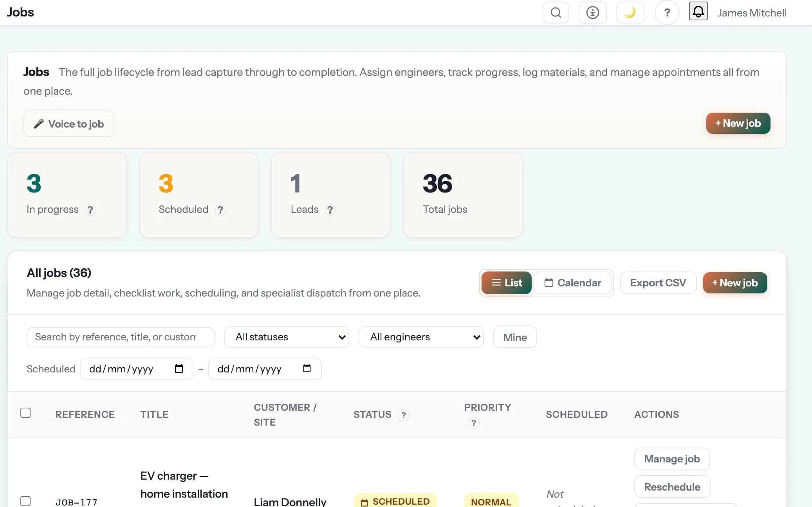Start Voice to job recording
Screen dimensions: 812x507
pyautogui.click(x=69, y=124)
